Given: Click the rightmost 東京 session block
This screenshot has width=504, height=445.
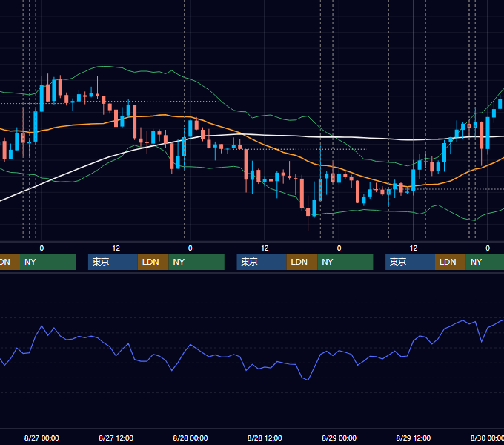Looking at the screenshot, I should (410, 262).
